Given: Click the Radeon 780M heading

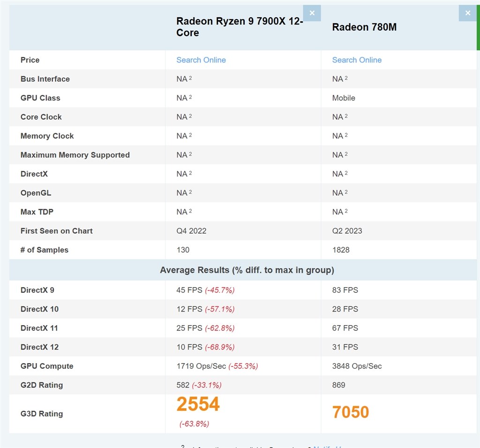Looking at the screenshot, I should point(364,27).
